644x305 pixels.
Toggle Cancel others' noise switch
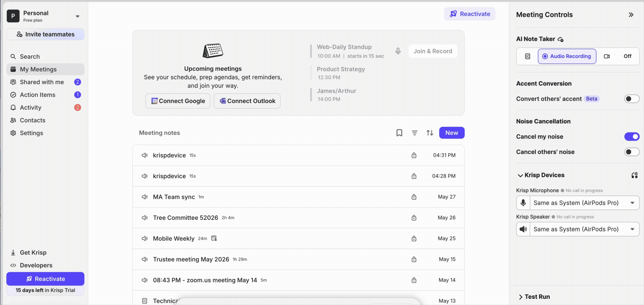pyautogui.click(x=631, y=152)
